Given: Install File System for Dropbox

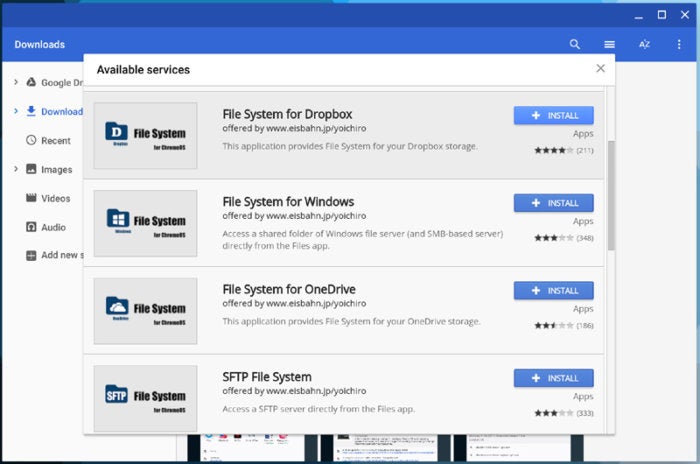Looking at the screenshot, I should [x=554, y=116].
